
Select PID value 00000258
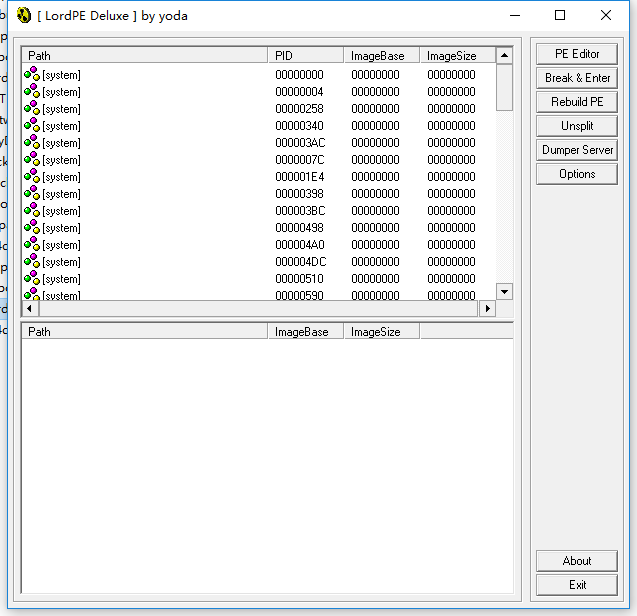tap(299, 109)
